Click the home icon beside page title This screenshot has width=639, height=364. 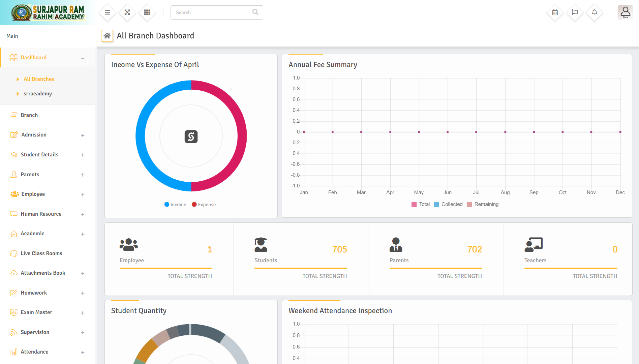point(107,36)
